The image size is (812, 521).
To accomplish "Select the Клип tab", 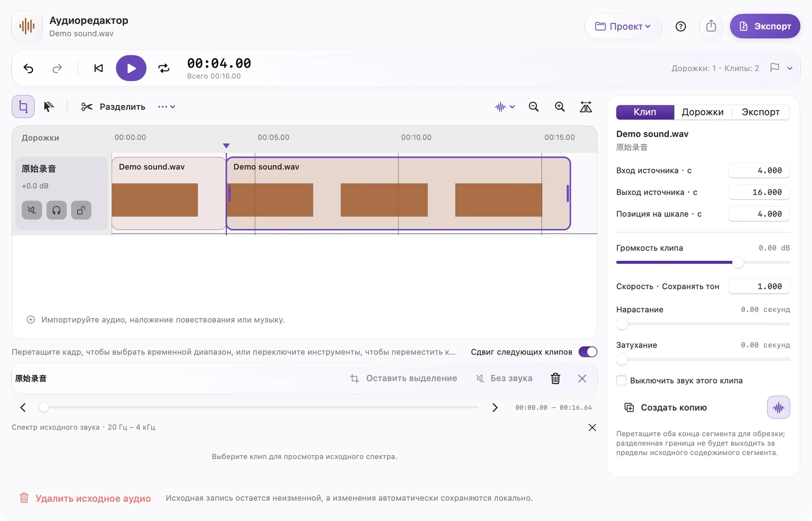I will 645,112.
